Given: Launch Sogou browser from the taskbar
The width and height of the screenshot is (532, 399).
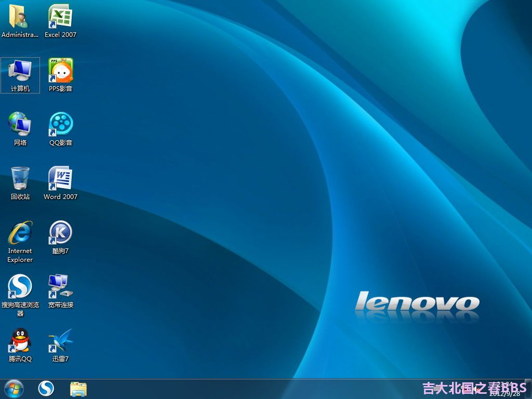Looking at the screenshot, I should [x=46, y=389].
